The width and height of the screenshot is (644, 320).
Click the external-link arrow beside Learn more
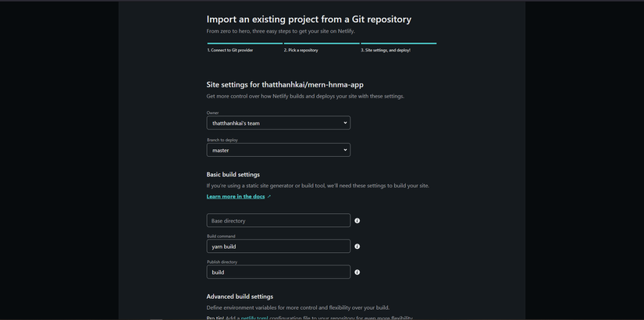tap(269, 197)
